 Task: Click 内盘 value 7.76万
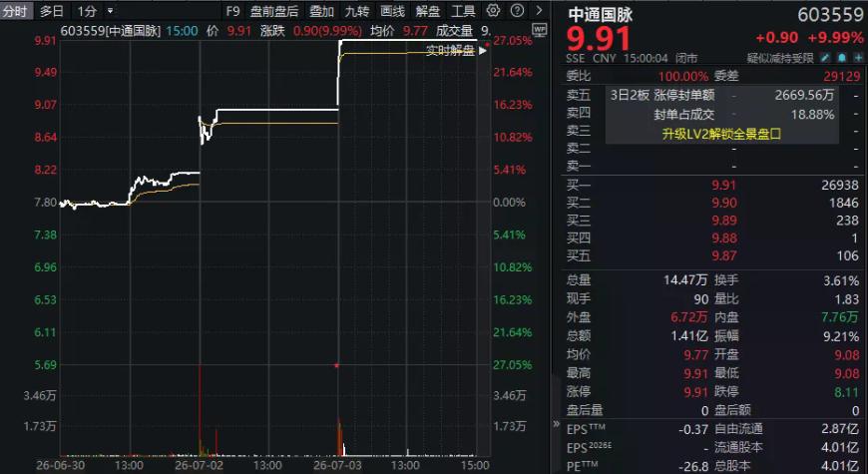coord(841,317)
